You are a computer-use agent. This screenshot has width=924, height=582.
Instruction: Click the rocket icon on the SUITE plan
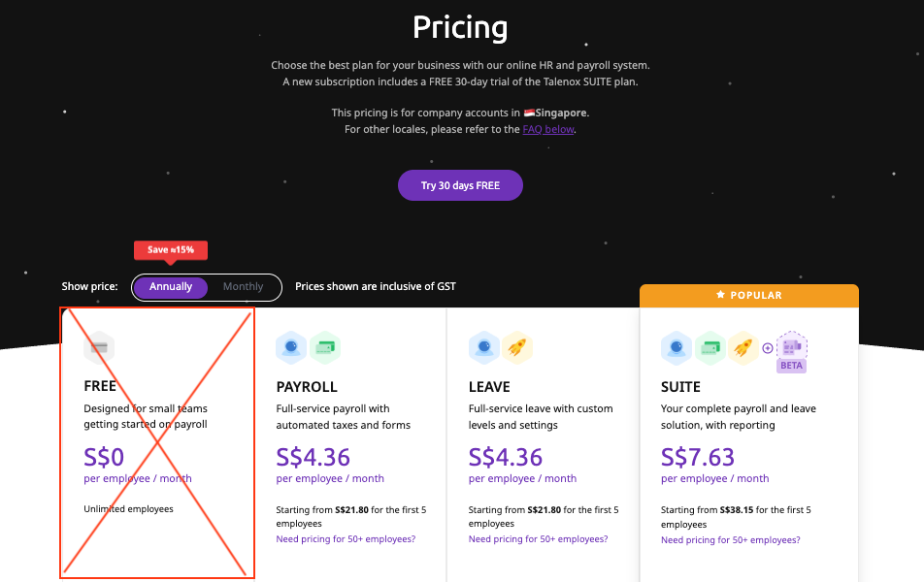point(745,347)
